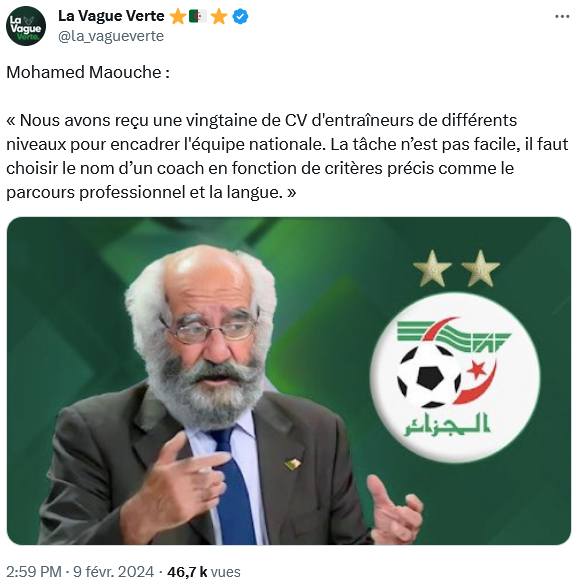Click the 9 févr. 2024 date
Screen dimensions: 584x579
(113, 571)
